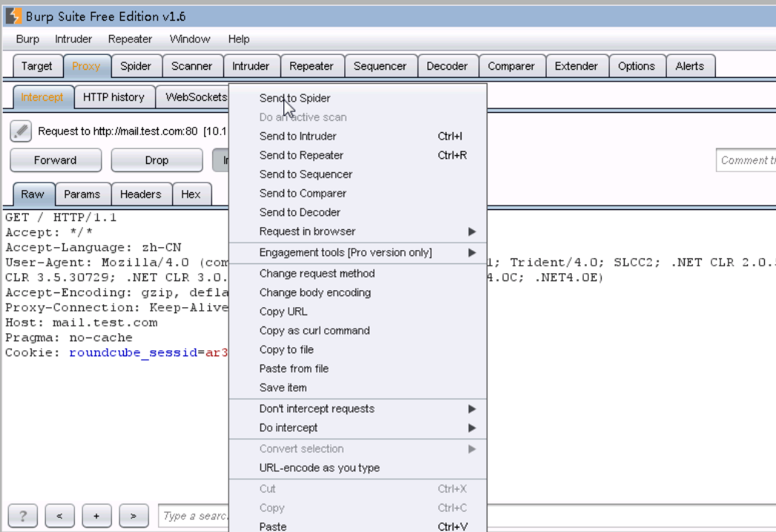Screen dimensions: 776x532
Task: Select Copy URL from context menu
Action: click(x=358, y=312)
